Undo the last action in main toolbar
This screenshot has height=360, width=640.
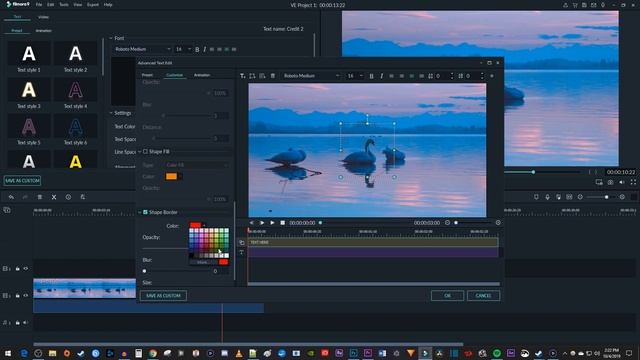pos(11,197)
